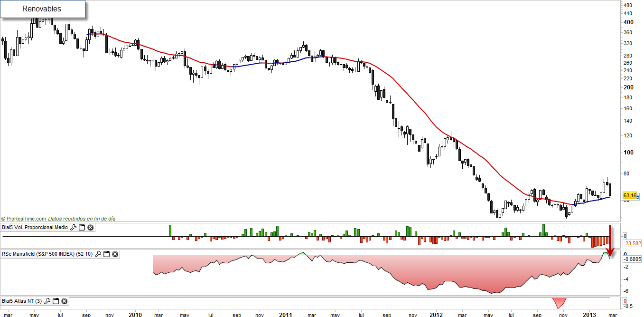Click the 100 price axis label
644x317 pixels.
[x=627, y=153]
